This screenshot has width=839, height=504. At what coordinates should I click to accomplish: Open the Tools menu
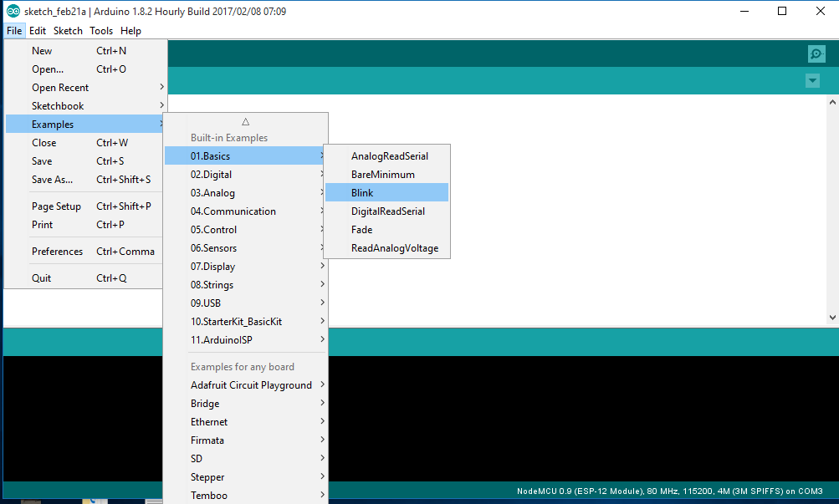(x=101, y=30)
